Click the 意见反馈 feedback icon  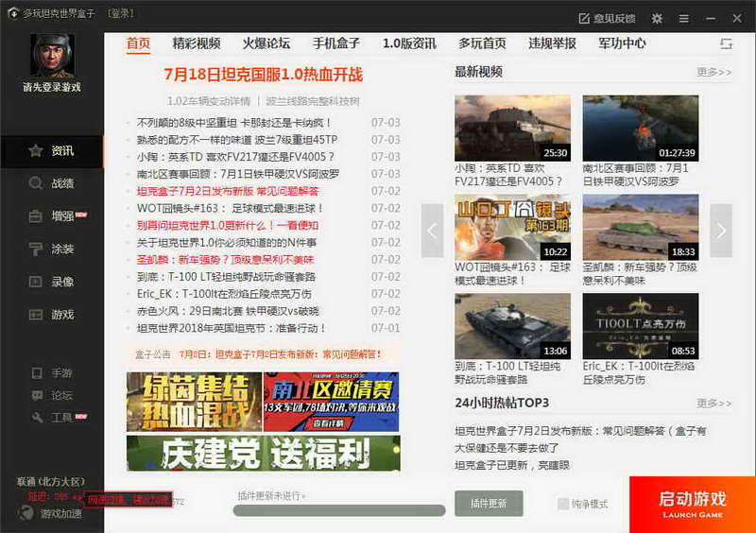[x=584, y=18]
